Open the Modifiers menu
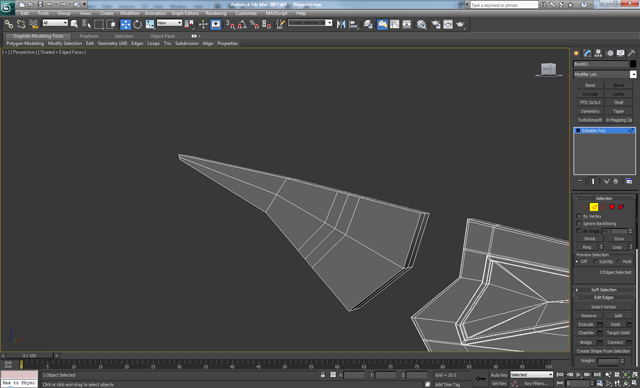This screenshot has width=640, height=388. pyautogui.click(x=130, y=13)
